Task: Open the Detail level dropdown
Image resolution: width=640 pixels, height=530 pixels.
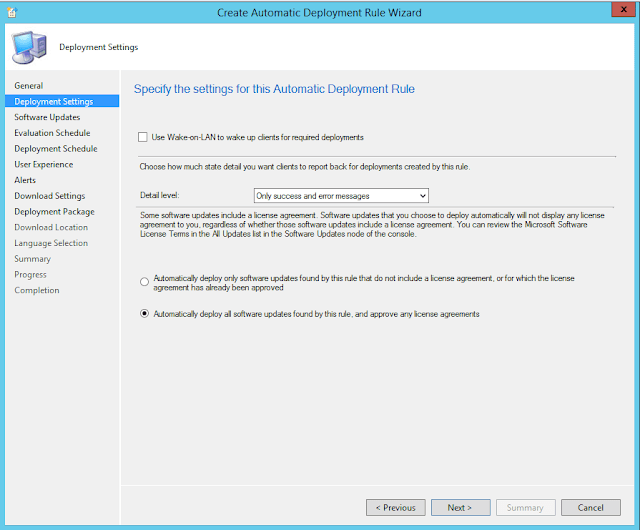Action: coord(341,196)
